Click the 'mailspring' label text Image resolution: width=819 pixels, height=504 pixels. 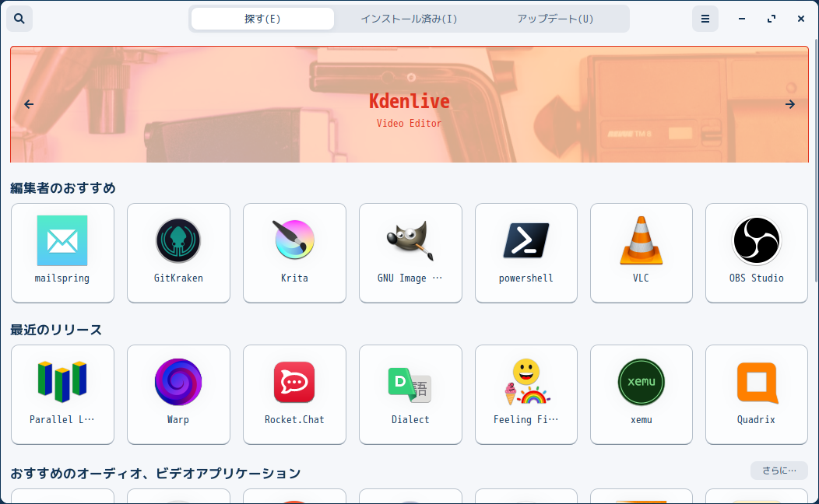click(62, 278)
